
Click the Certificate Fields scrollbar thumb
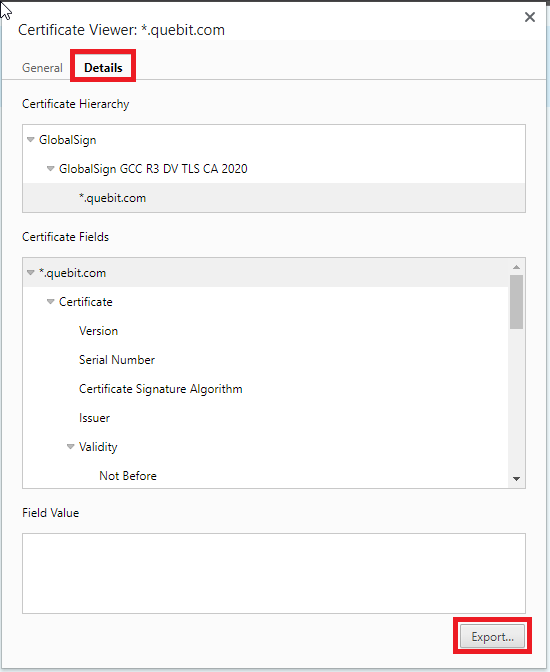tap(516, 302)
